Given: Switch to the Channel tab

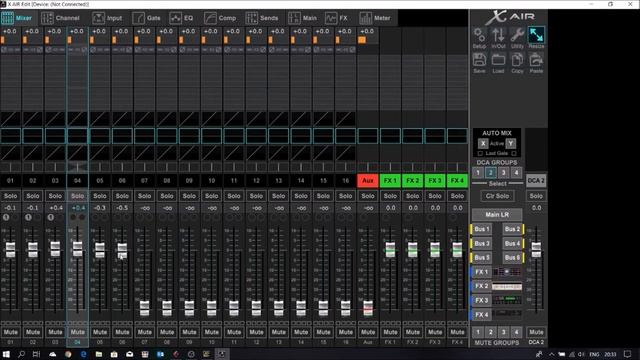Looking at the screenshot, I should (x=60, y=18).
